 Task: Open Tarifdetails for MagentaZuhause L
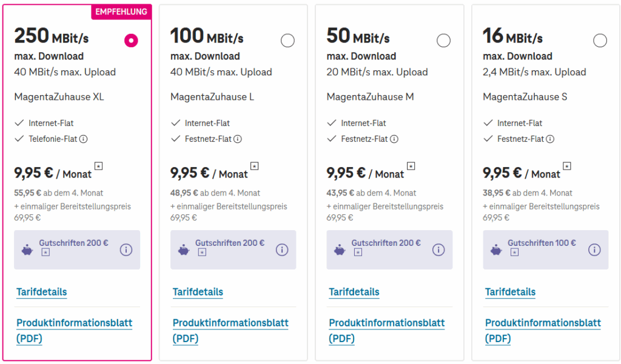[x=198, y=292]
